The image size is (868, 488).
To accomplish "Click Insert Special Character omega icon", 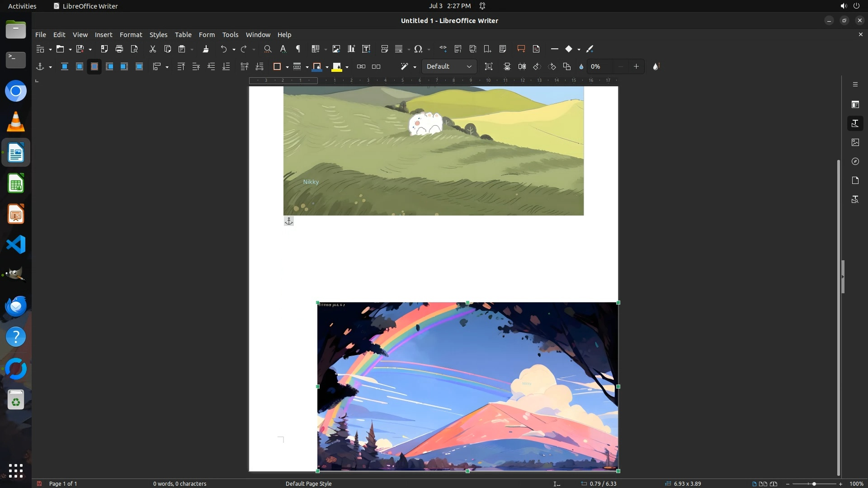I will pyautogui.click(x=418, y=49).
